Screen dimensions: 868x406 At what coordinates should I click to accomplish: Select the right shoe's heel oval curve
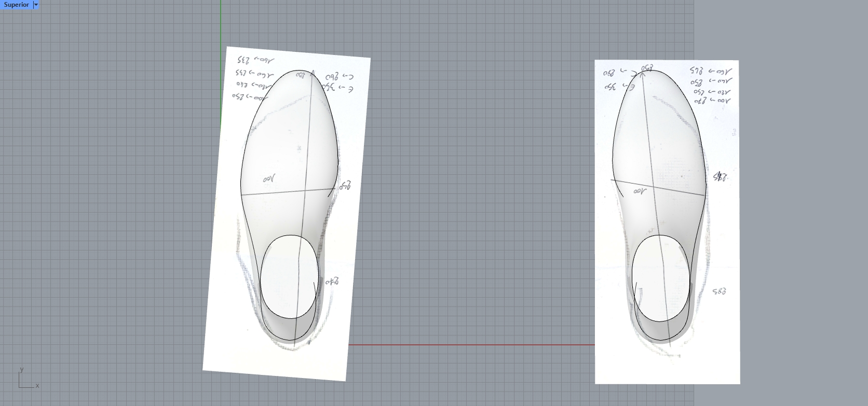click(x=632, y=277)
